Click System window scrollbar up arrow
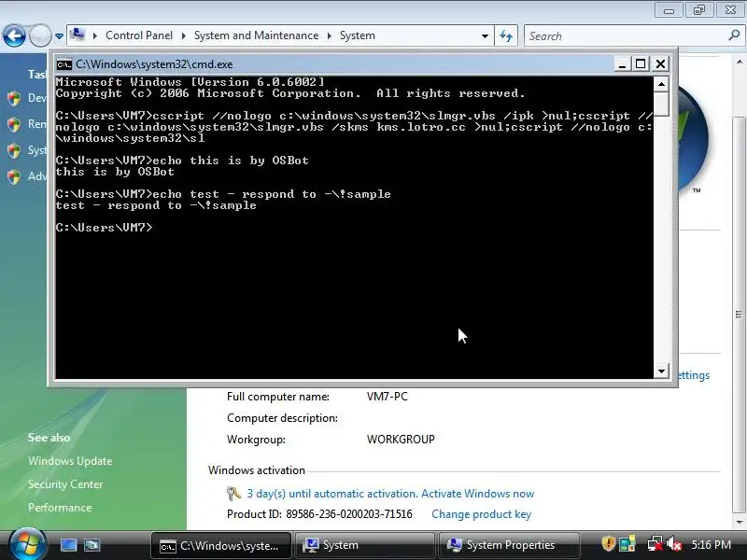The width and height of the screenshot is (747, 560). (x=739, y=62)
